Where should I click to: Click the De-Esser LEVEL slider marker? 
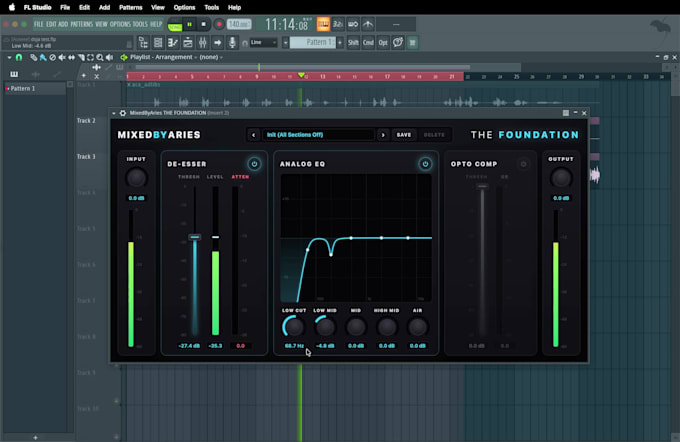point(215,237)
